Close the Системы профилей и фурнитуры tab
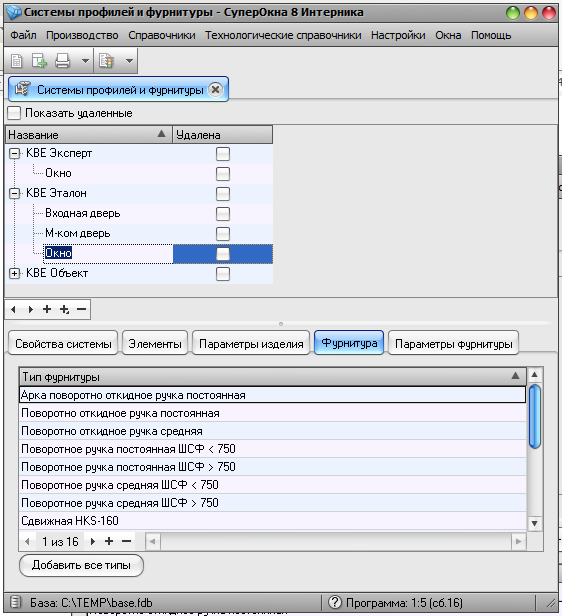This screenshot has width=562, height=616. [215, 90]
